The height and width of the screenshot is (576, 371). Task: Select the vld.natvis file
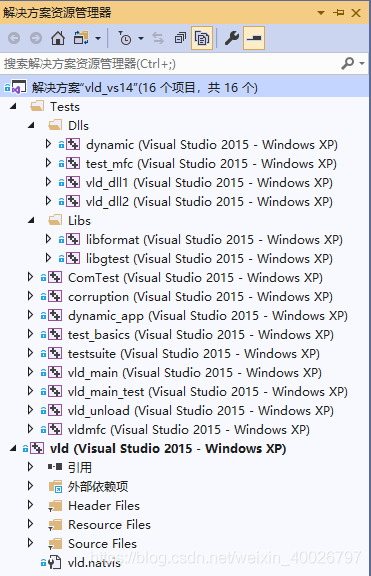coord(94,563)
